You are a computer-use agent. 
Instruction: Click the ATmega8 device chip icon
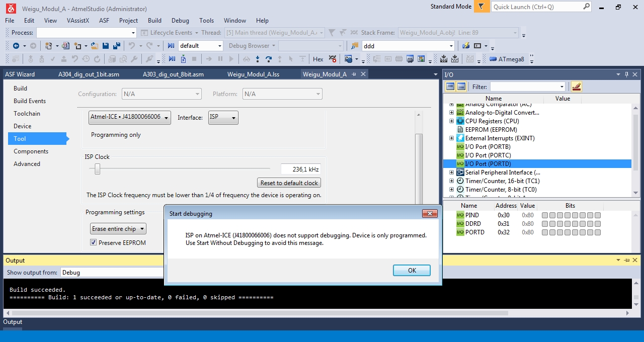[493, 59]
